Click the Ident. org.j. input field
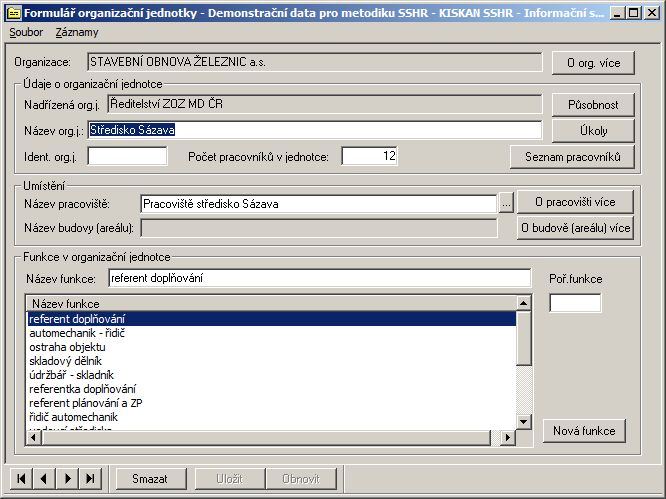 point(127,156)
